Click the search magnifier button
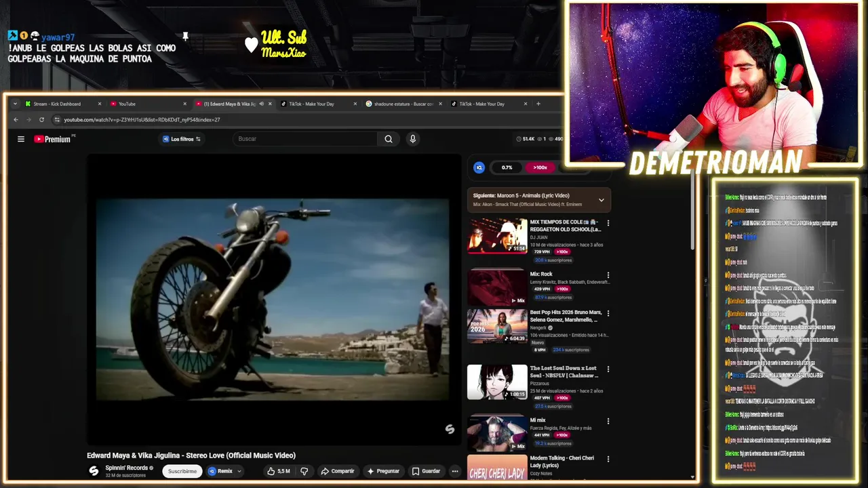Image resolution: width=868 pixels, height=488 pixels. point(389,139)
